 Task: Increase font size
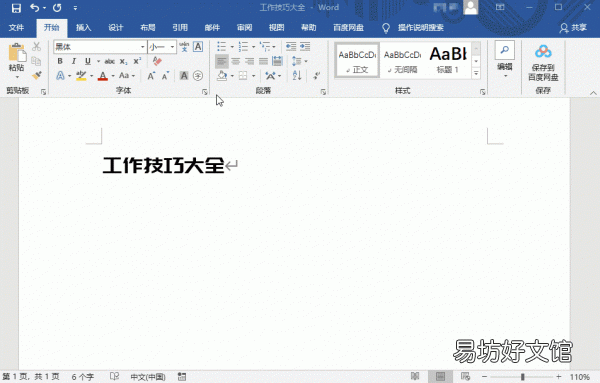point(151,76)
